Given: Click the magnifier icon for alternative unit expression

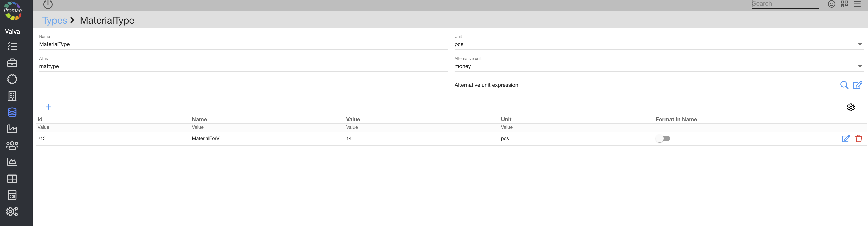Looking at the screenshot, I should tap(844, 85).
